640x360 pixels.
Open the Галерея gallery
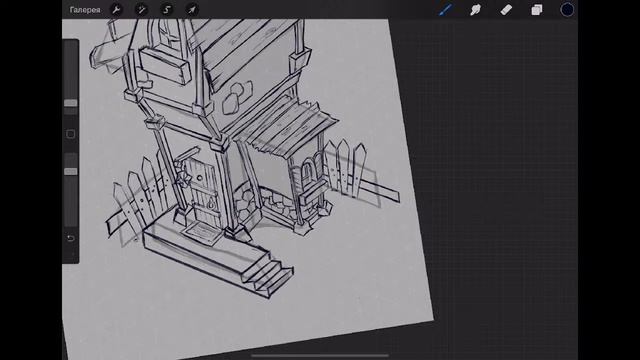[x=85, y=10]
